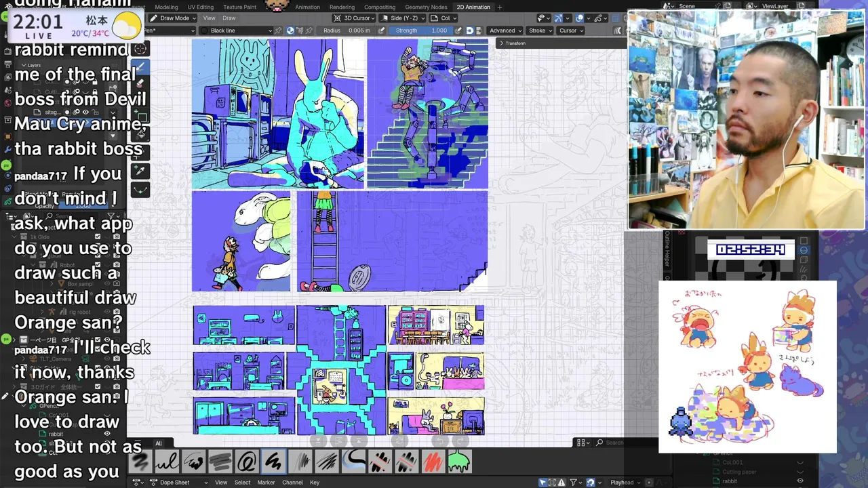
Task: Choose the green dripping fill brush
Action: point(459,462)
